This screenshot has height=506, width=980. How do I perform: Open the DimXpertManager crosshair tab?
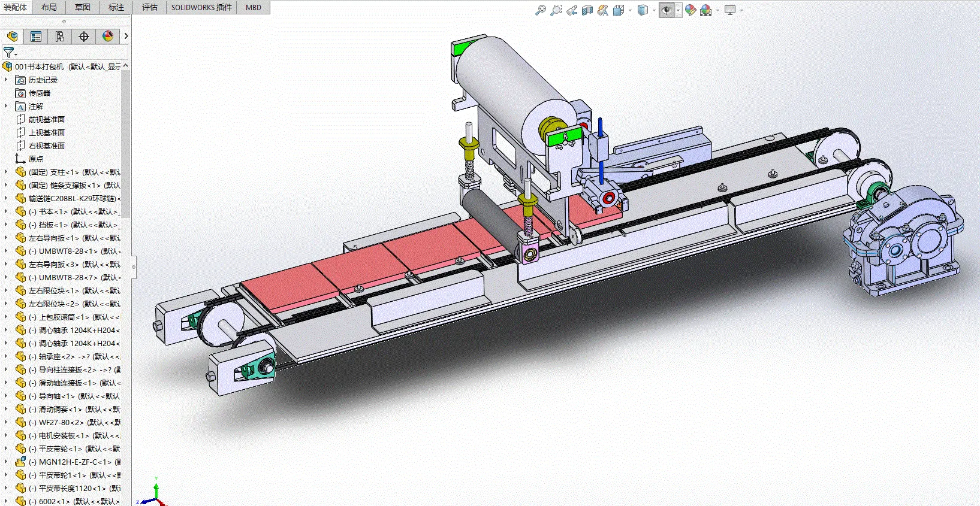84,37
